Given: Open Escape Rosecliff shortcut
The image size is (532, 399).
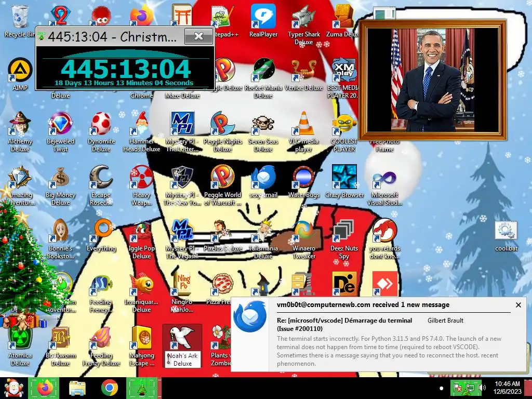Looking at the screenshot, I should [101, 185].
